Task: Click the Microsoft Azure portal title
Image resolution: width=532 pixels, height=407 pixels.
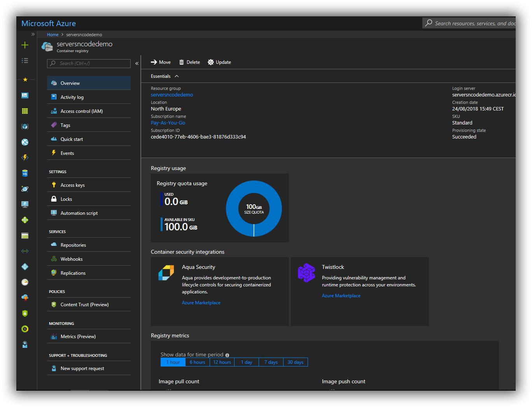Action: pos(49,23)
